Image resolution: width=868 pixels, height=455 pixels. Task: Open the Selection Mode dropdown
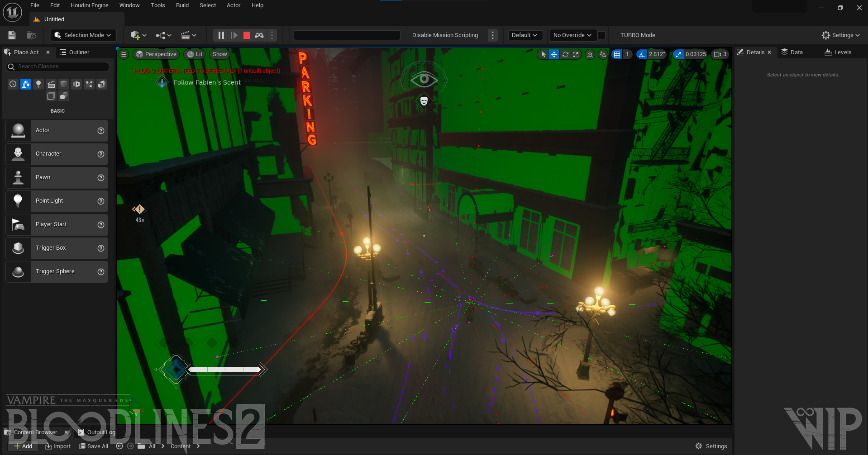pos(83,35)
